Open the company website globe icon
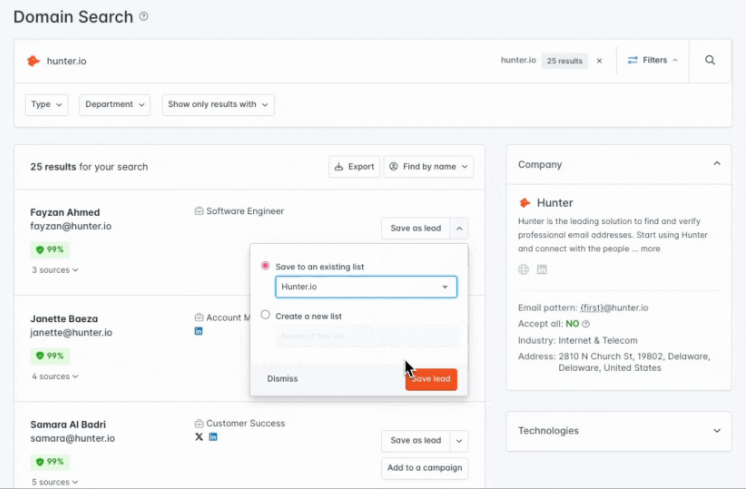This screenshot has width=746, height=491. click(x=523, y=270)
